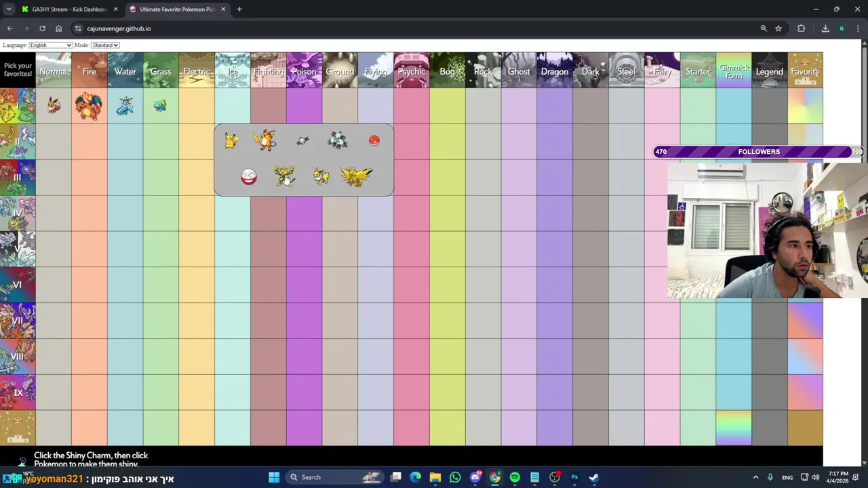The height and width of the screenshot is (488, 868).
Task: Bookmark this page with star icon
Action: pyautogui.click(x=778, y=28)
